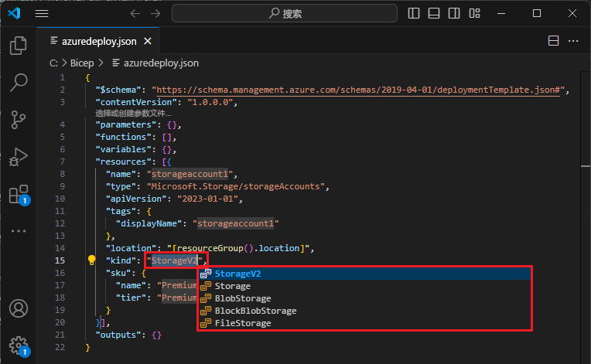Click line number 15 in the gutter

60,260
